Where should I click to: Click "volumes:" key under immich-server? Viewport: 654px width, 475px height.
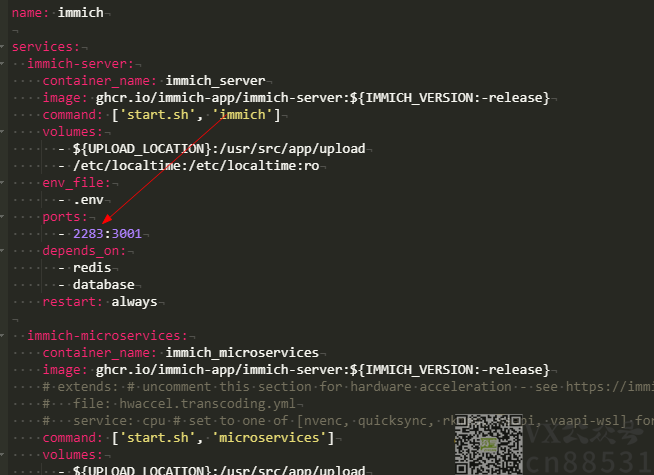coord(73,132)
